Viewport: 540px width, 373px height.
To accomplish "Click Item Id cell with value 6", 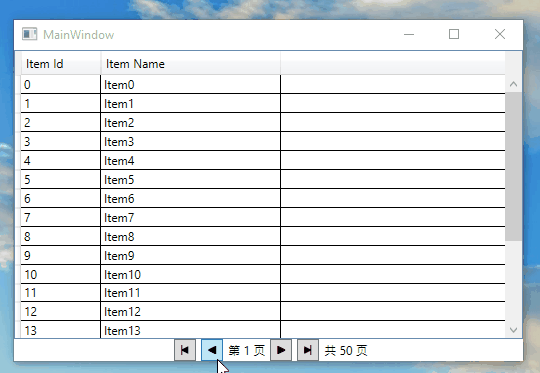I will click(x=61, y=198).
